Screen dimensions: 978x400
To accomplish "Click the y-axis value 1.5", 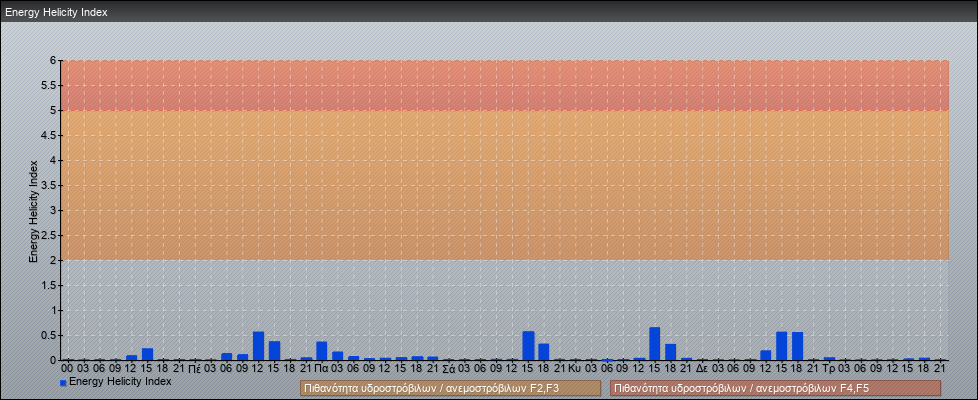I will (x=49, y=285).
